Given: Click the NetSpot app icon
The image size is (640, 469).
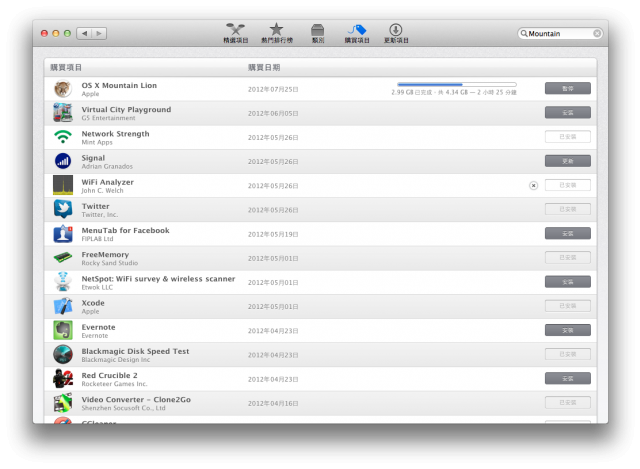Looking at the screenshot, I should [x=63, y=282].
